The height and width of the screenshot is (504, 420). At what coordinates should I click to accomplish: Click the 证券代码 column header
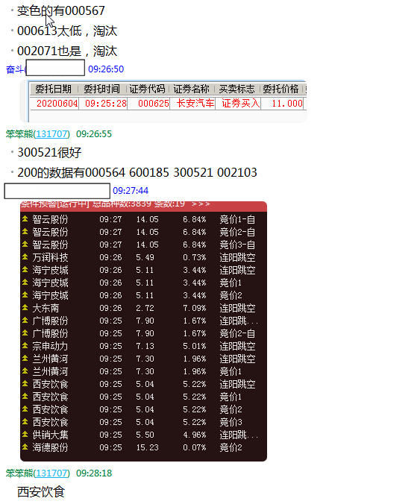(x=147, y=89)
